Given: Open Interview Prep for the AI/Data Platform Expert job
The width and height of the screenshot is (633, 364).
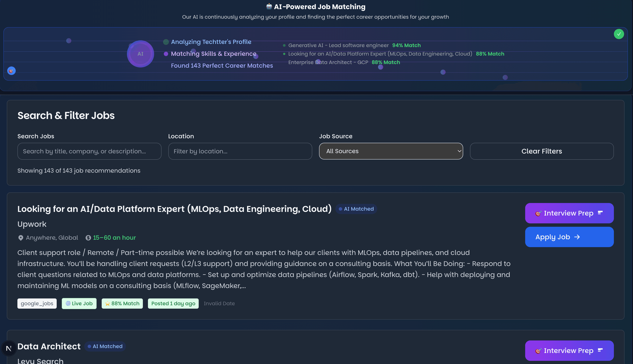Looking at the screenshot, I should pos(569,213).
